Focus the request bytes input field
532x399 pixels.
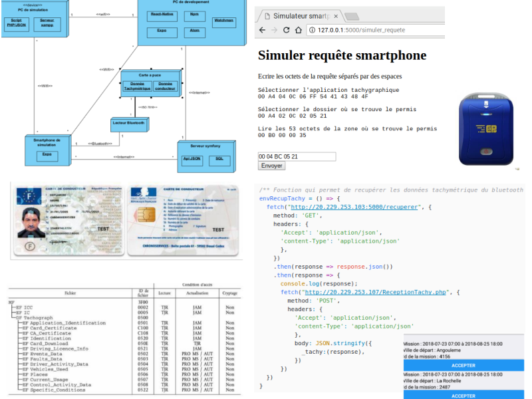[297, 156]
